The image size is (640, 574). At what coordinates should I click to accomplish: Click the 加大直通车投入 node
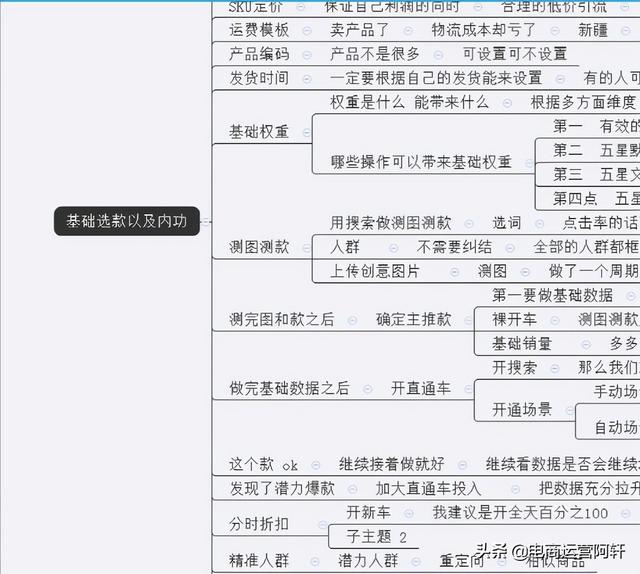(428, 488)
